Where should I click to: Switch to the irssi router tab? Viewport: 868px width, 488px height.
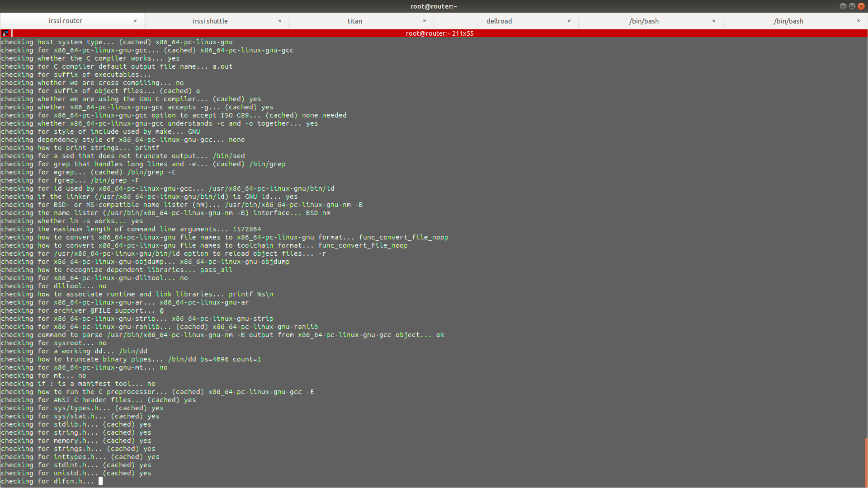pyautogui.click(x=66, y=21)
